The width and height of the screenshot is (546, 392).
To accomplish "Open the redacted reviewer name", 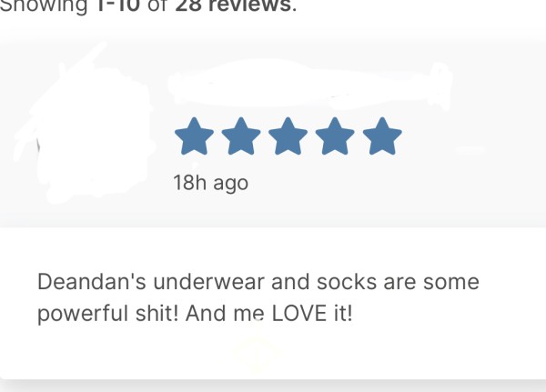I will 310,84.
